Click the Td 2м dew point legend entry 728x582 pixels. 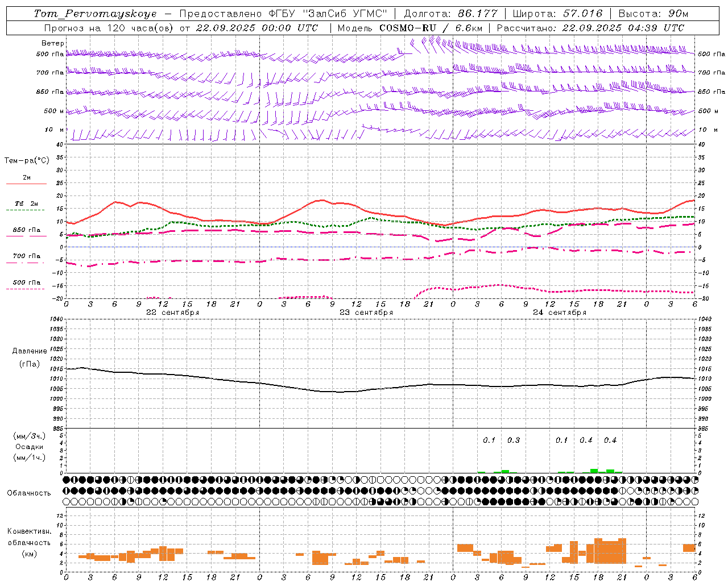click(27, 203)
